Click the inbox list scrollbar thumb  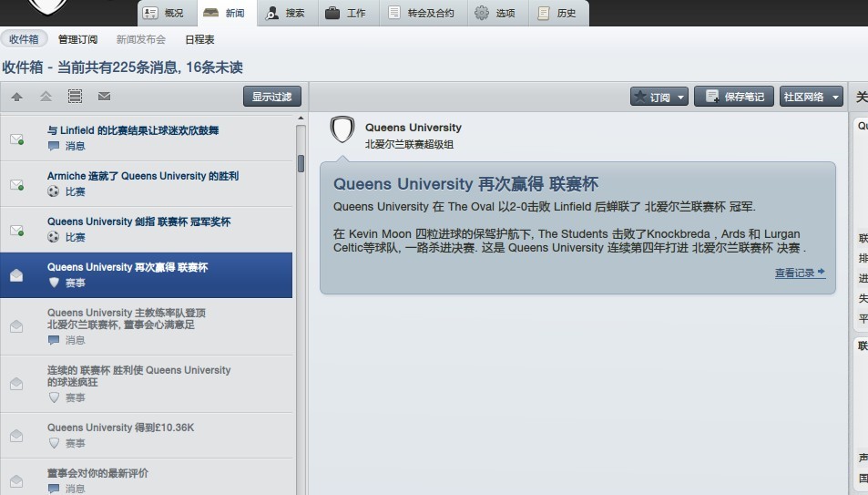(x=301, y=164)
